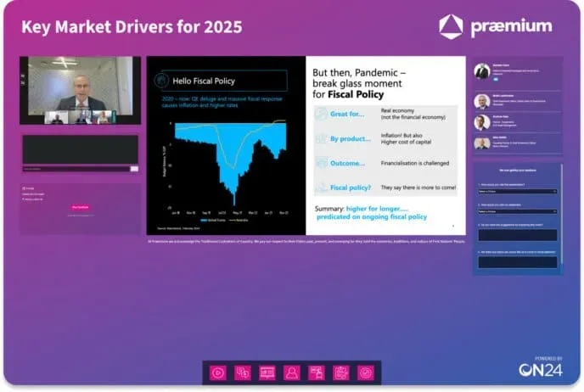Open the speaker bios person dock icon

(x=292, y=372)
